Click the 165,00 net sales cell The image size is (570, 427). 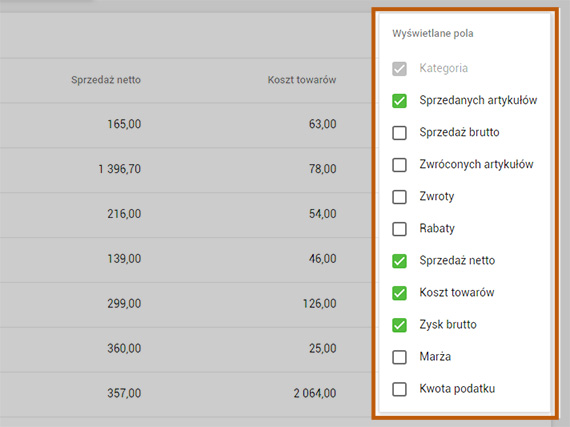pos(124,124)
